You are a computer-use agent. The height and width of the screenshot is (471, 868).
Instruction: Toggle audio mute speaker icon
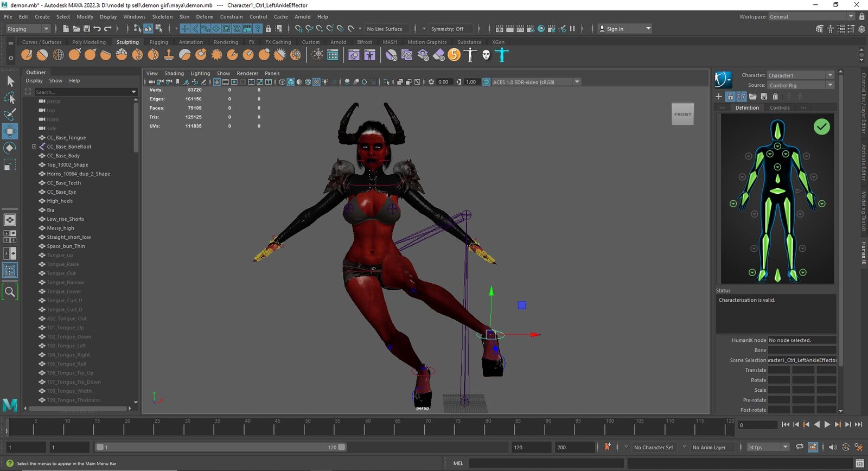(832, 447)
